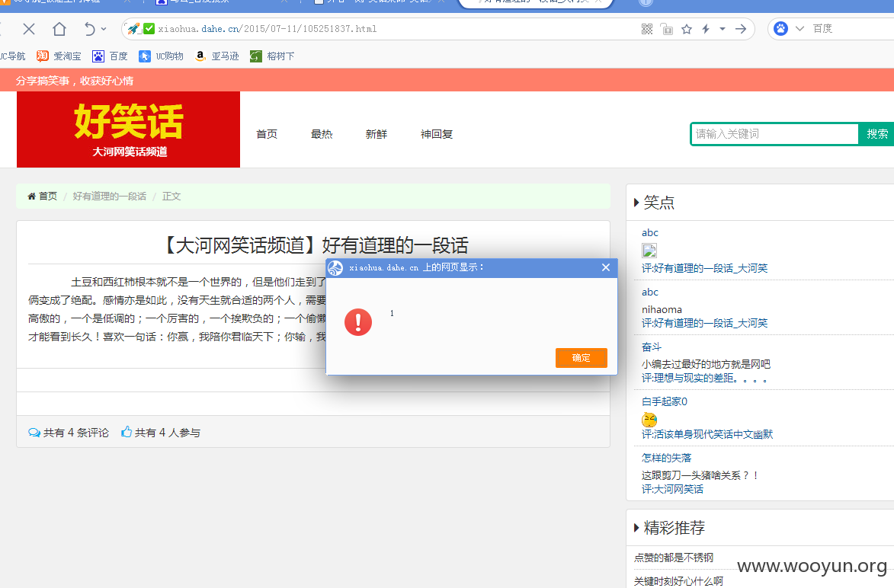Open the UC购物 bookmark
This screenshot has height=588, width=894.
[162, 56]
